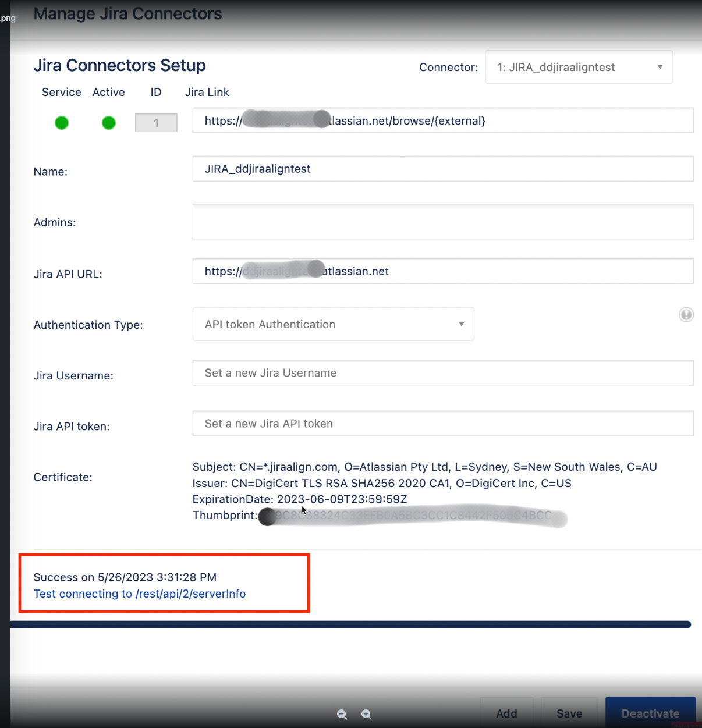Viewport: 702px width, 728px height.
Task: Click the Jira Connectors Setup heading
Action: click(120, 65)
